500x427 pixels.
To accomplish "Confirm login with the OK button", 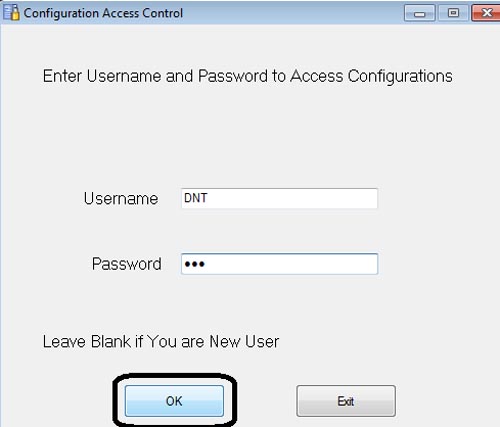I will 174,401.
